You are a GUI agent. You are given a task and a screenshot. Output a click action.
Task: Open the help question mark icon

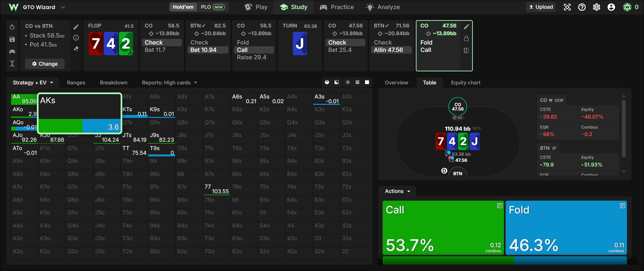[582, 7]
